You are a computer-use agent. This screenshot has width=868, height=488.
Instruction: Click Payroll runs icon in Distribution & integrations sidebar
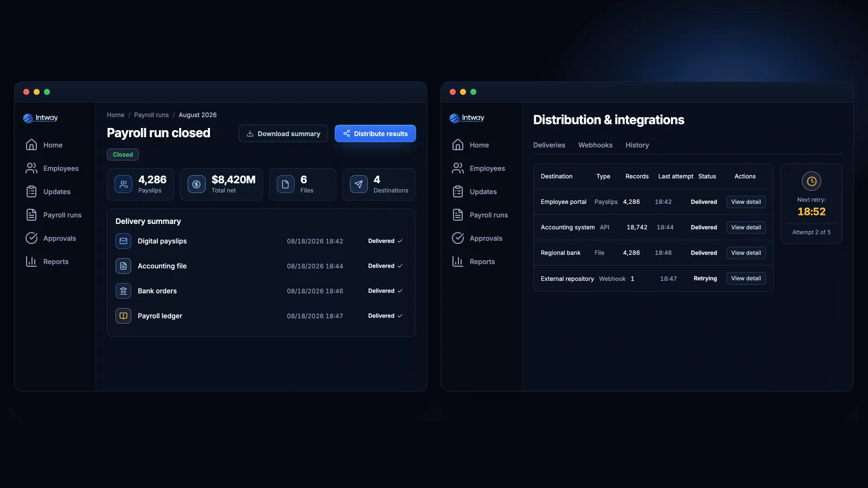point(458,215)
